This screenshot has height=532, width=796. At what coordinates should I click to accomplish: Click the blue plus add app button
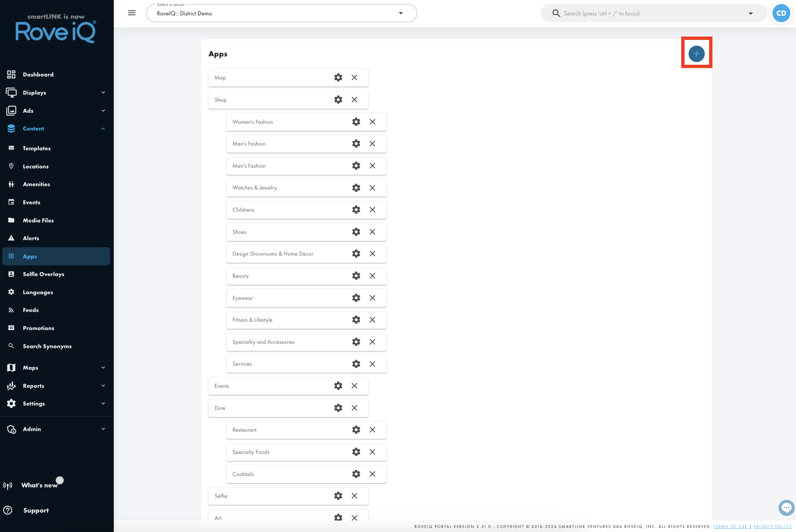[696, 54]
